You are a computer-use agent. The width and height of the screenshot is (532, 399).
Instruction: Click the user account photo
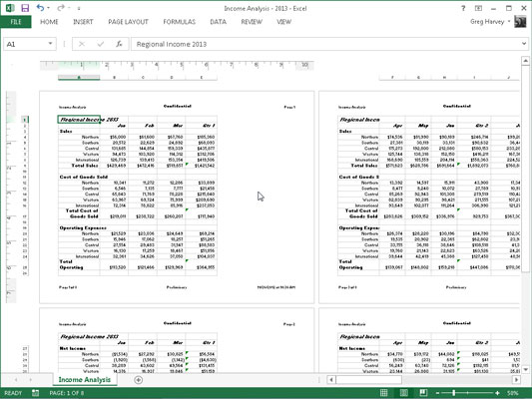(x=520, y=22)
